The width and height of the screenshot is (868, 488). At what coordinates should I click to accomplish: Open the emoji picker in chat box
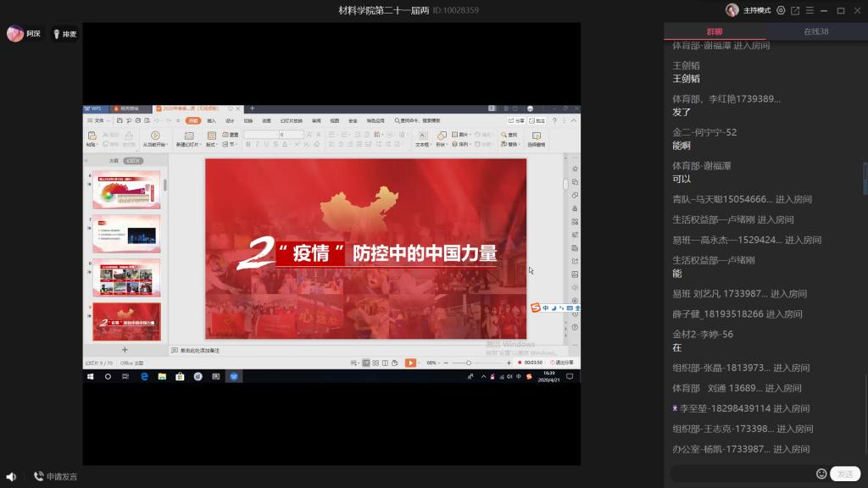click(x=821, y=474)
